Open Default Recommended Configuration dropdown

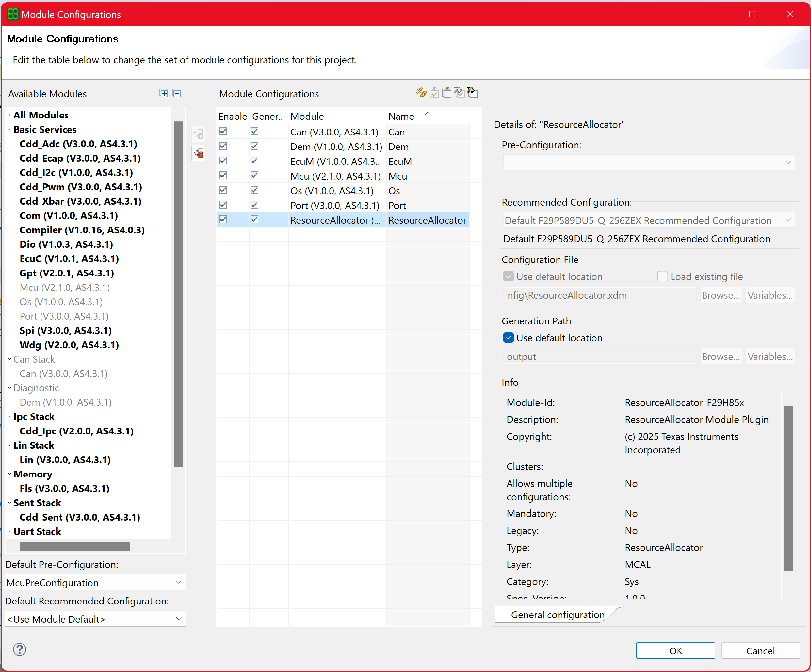[95, 619]
